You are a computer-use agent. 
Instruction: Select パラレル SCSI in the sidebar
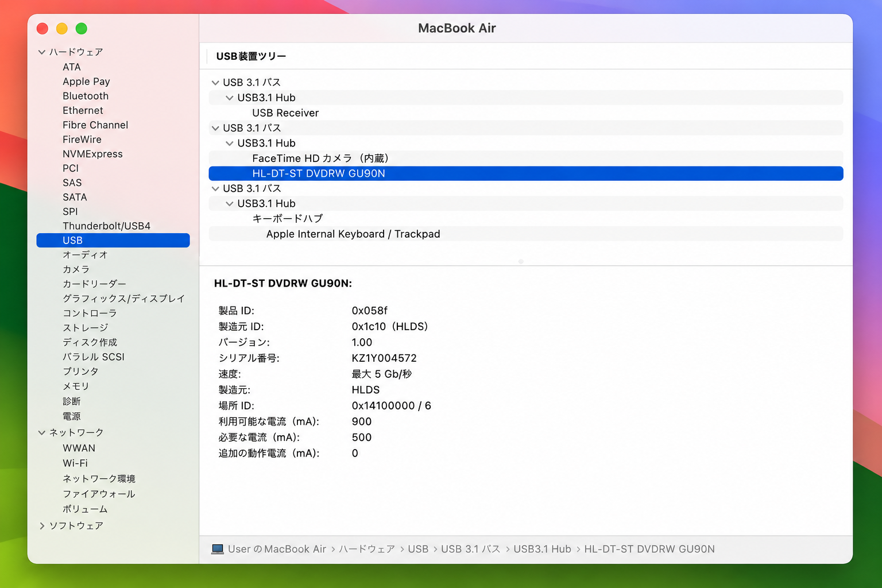click(x=94, y=357)
